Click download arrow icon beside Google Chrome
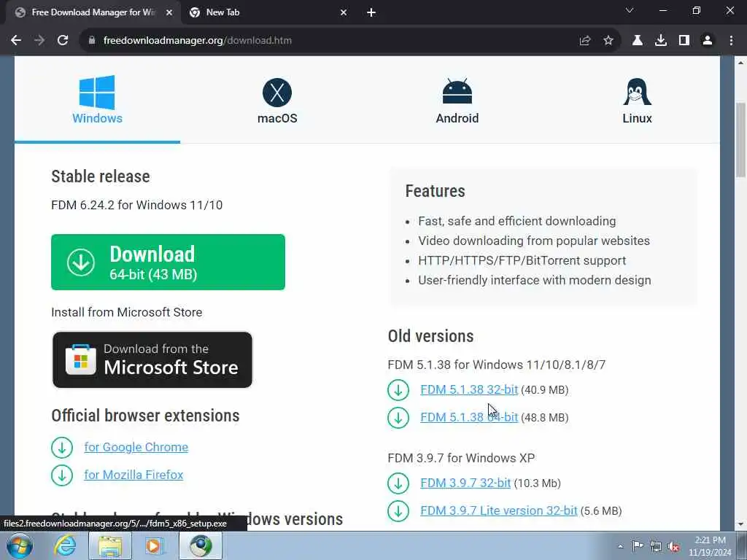 (62, 448)
